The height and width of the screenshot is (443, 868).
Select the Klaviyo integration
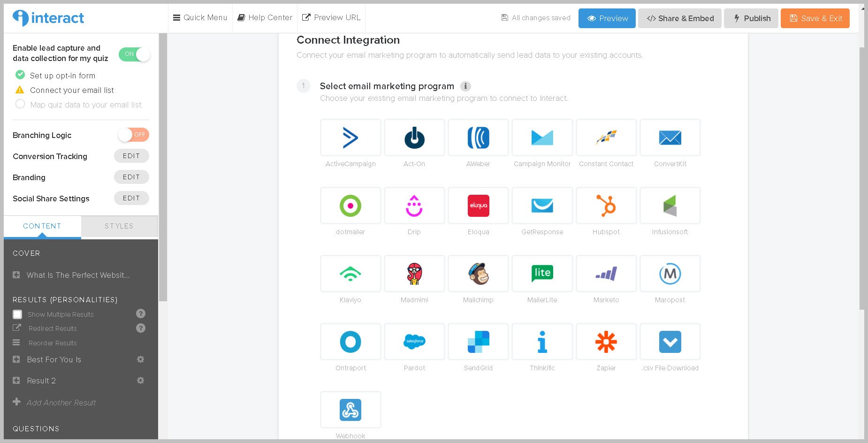350,274
